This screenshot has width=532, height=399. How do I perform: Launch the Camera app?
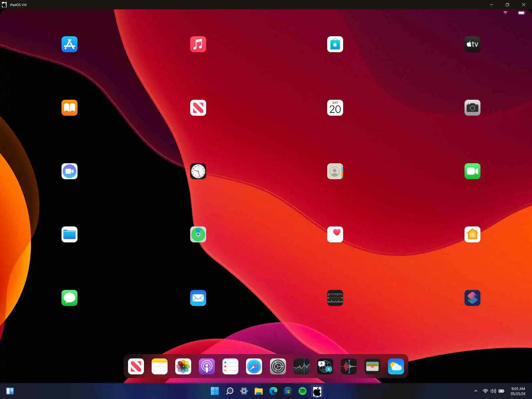[472, 108]
